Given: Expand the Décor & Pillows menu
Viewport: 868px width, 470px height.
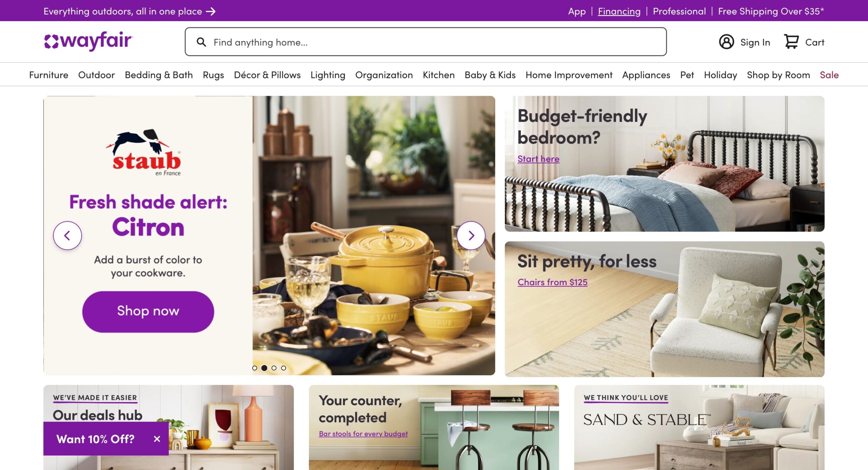Looking at the screenshot, I should (267, 75).
